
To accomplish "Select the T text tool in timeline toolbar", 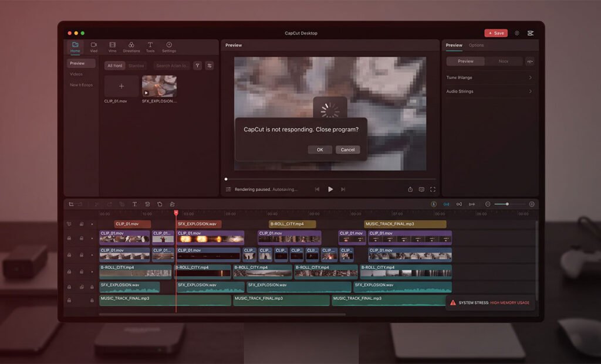I will 134,205.
